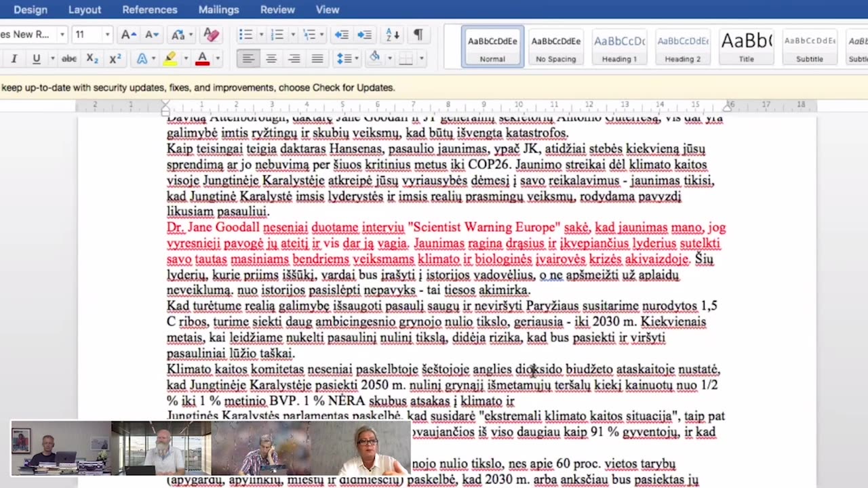Sort text with A-Z sort button
This screenshot has height=488, width=868.
(x=393, y=35)
